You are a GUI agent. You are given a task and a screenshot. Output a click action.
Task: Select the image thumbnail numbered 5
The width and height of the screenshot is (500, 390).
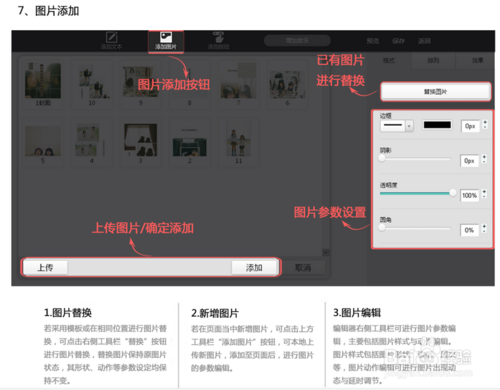pos(43,143)
